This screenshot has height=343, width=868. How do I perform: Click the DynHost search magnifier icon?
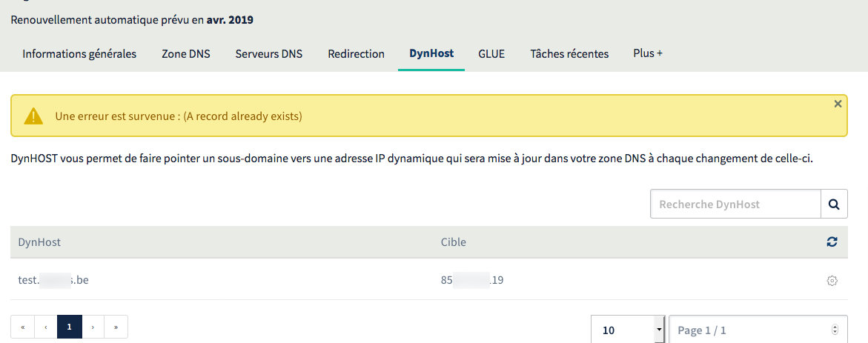click(x=834, y=204)
